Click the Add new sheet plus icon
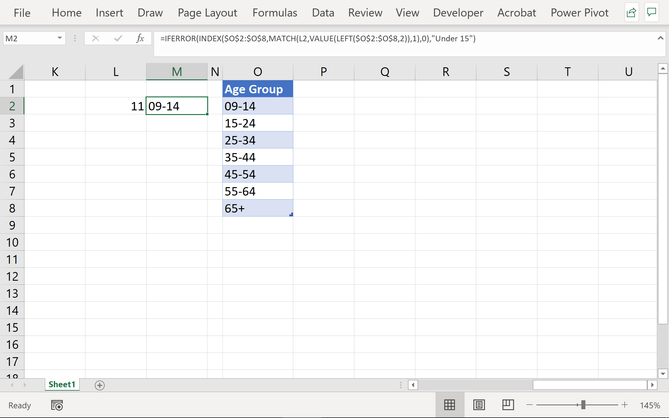The image size is (669, 418). 99,385
